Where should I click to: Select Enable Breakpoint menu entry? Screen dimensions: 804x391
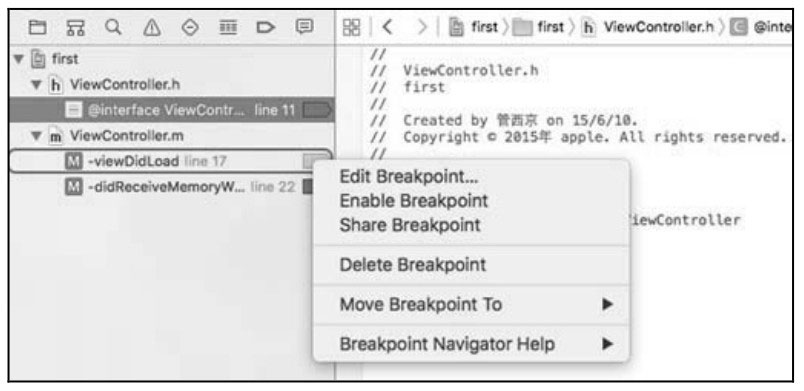point(414,200)
